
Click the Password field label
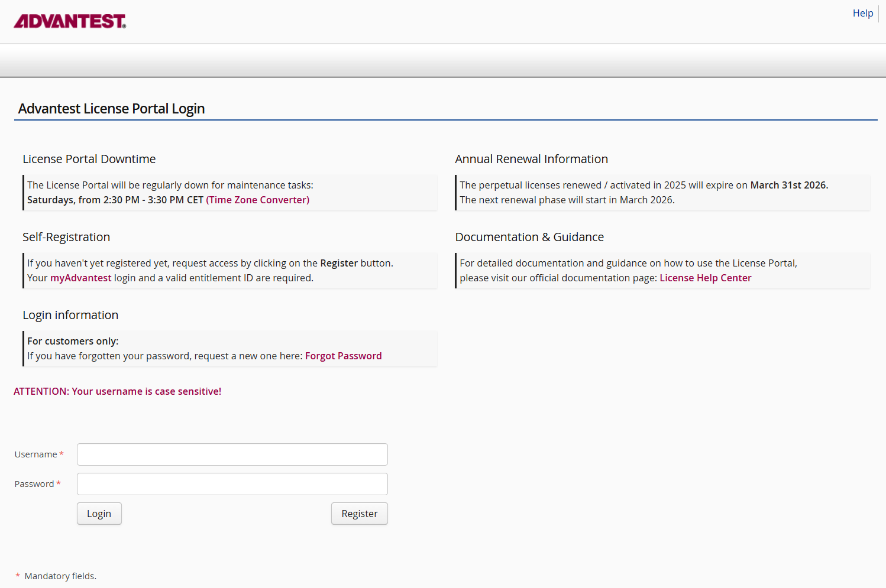pos(34,484)
